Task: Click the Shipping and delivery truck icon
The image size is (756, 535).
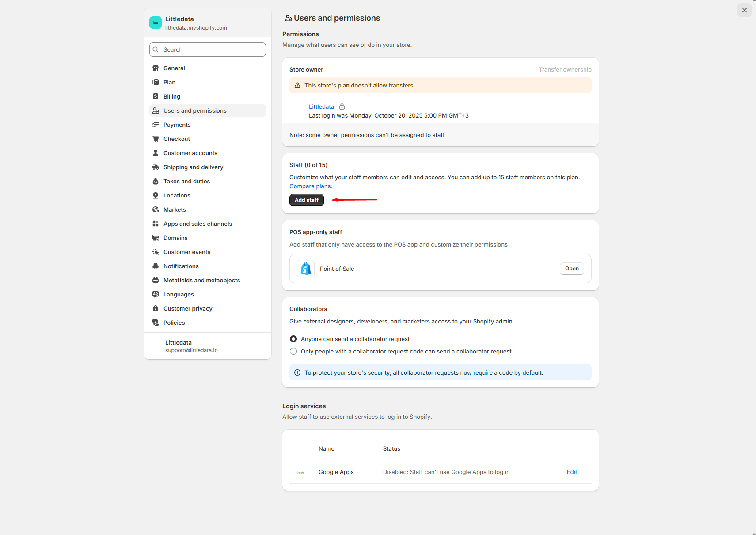Action: point(156,167)
